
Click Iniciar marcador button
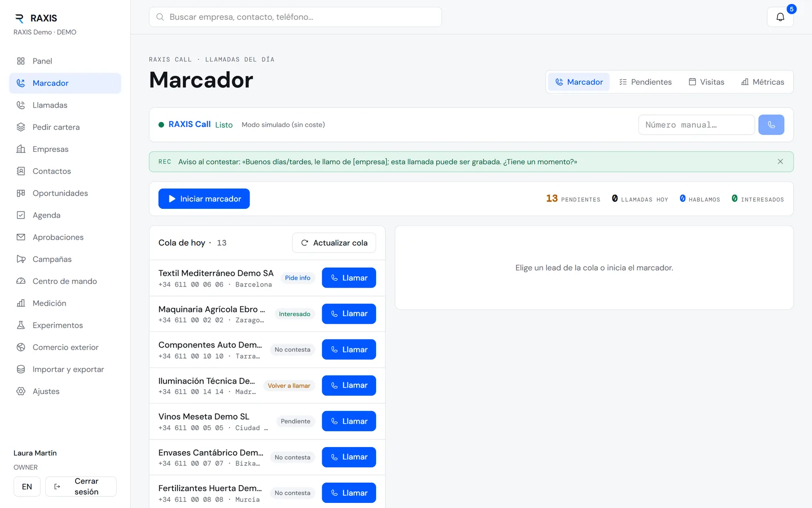pyautogui.click(x=204, y=199)
